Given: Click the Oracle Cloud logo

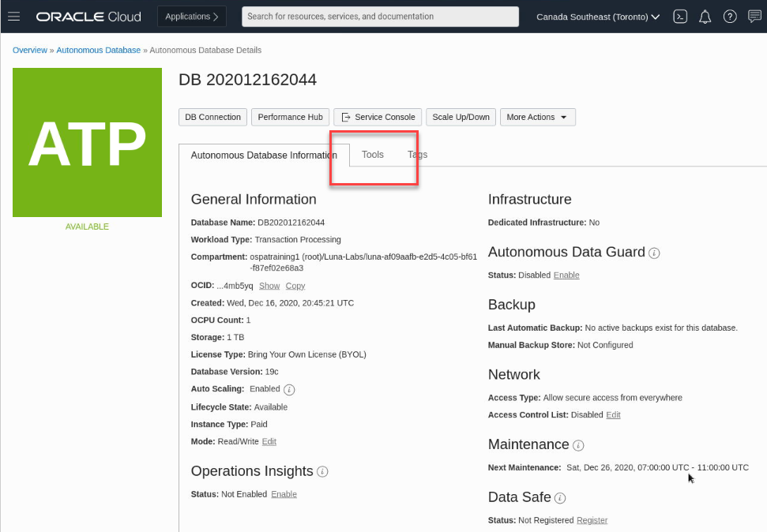Looking at the screenshot, I should [88, 17].
